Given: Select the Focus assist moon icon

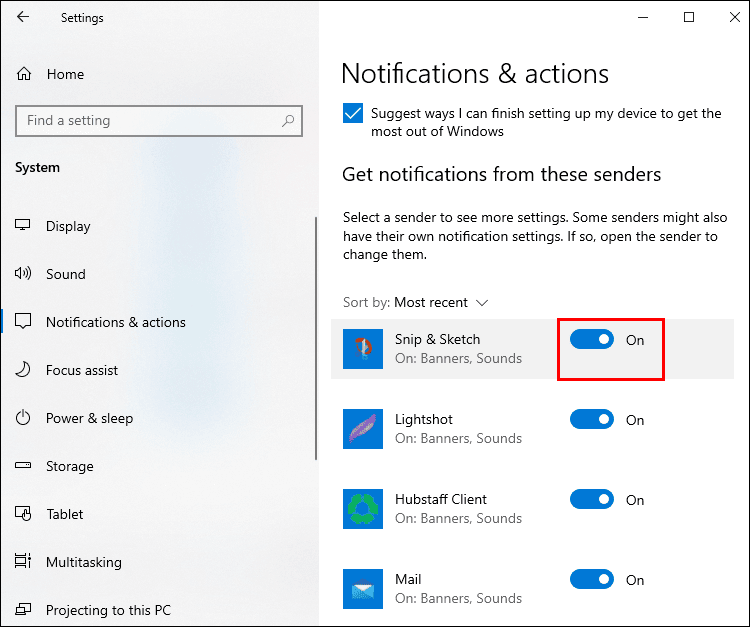Looking at the screenshot, I should (x=22, y=370).
